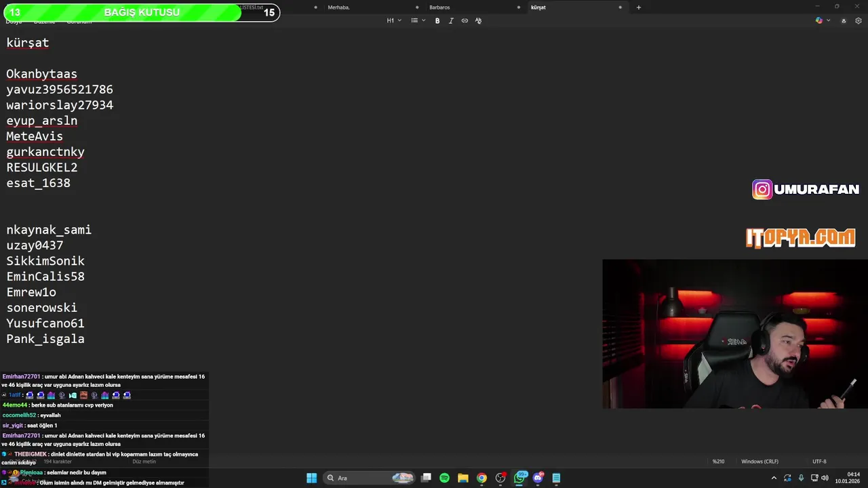Screen dimensions: 868x488
Task: Open the Copilot icon in Notepad
Action: click(x=819, y=21)
